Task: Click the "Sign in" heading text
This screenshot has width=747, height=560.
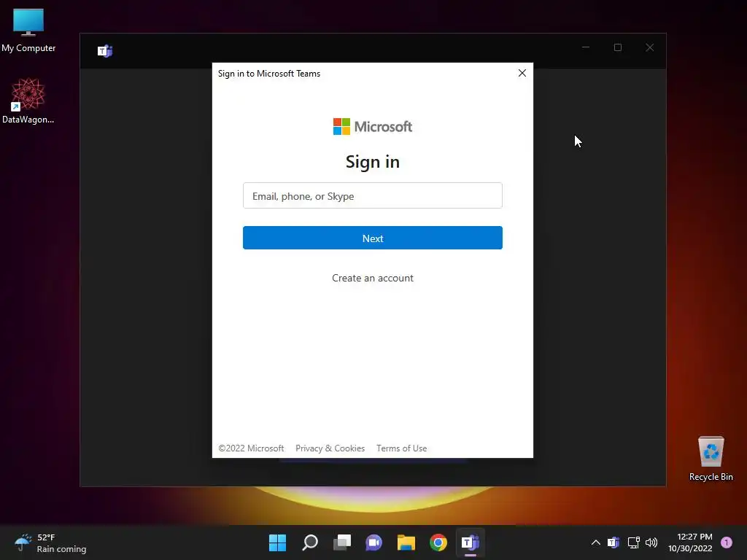Action: [x=373, y=162]
